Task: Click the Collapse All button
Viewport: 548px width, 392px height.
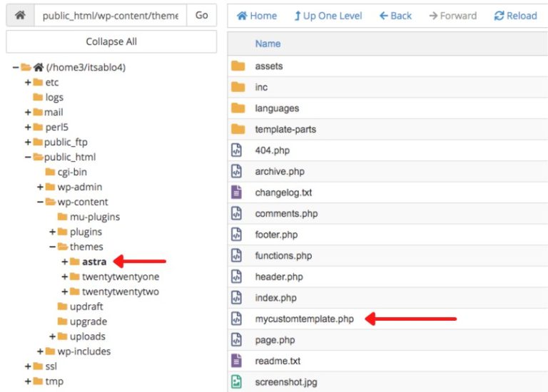Action: 111,41
